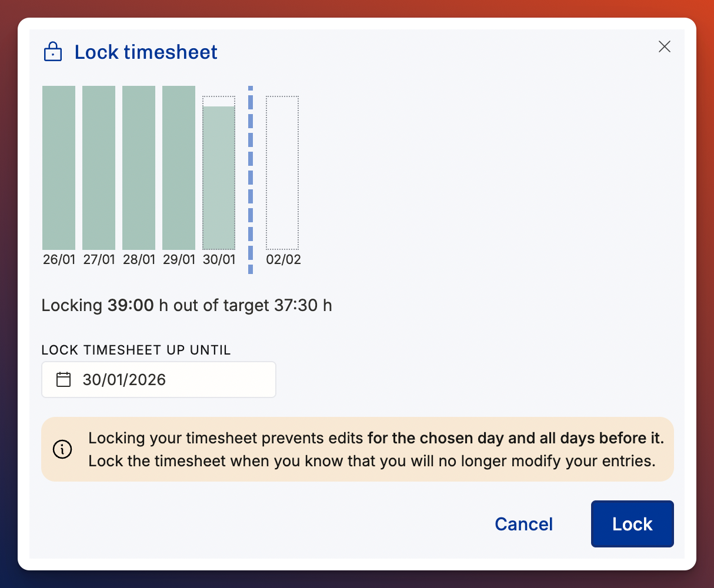Image resolution: width=714 pixels, height=588 pixels.
Task: Select the 26/01 hours bar
Action: pos(59,168)
